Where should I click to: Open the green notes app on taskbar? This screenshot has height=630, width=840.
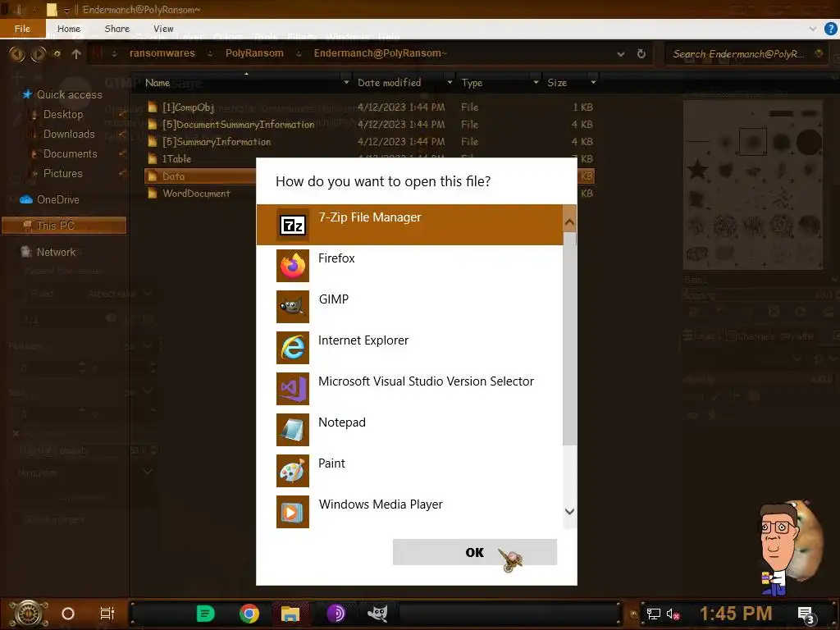(x=205, y=614)
